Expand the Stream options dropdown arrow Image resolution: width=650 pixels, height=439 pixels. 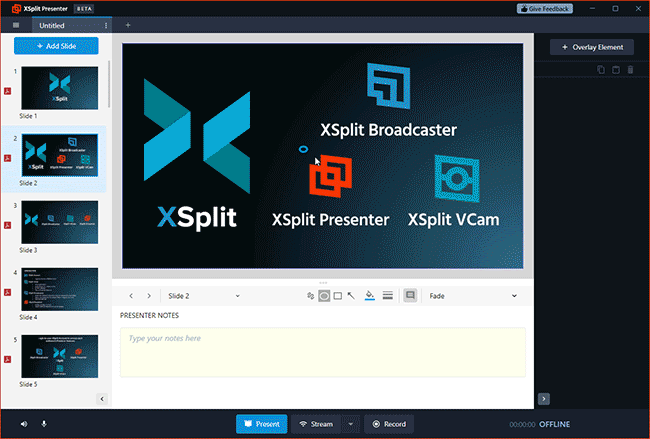click(351, 424)
